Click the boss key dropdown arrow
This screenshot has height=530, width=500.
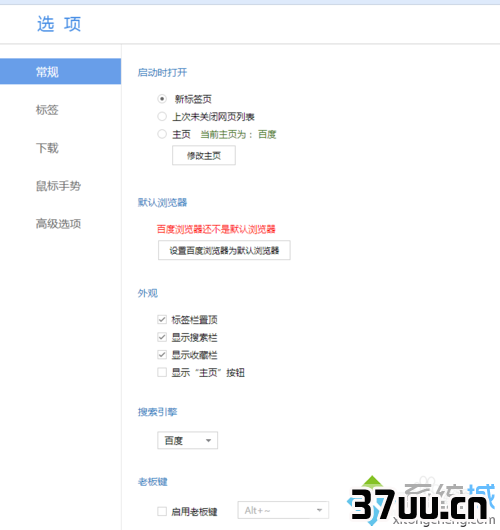click(319, 510)
